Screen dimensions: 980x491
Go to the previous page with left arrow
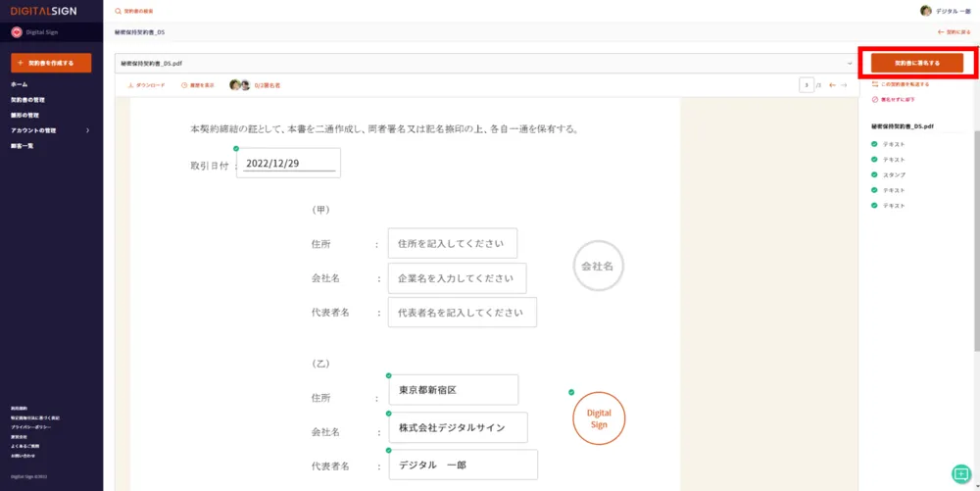[x=833, y=85]
